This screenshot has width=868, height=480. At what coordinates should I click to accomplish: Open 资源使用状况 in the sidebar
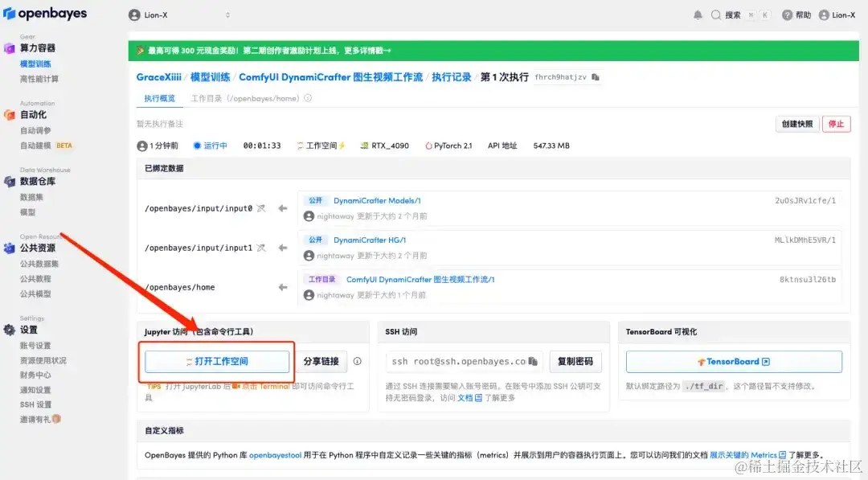tap(43, 360)
